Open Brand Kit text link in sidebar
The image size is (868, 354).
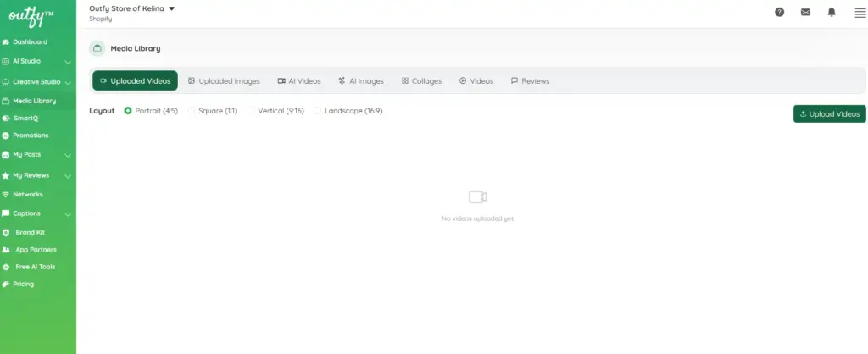click(31, 233)
